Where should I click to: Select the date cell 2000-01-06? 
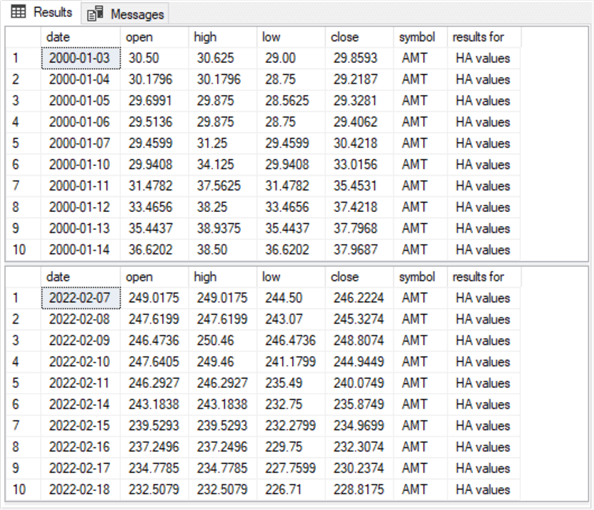(x=81, y=122)
